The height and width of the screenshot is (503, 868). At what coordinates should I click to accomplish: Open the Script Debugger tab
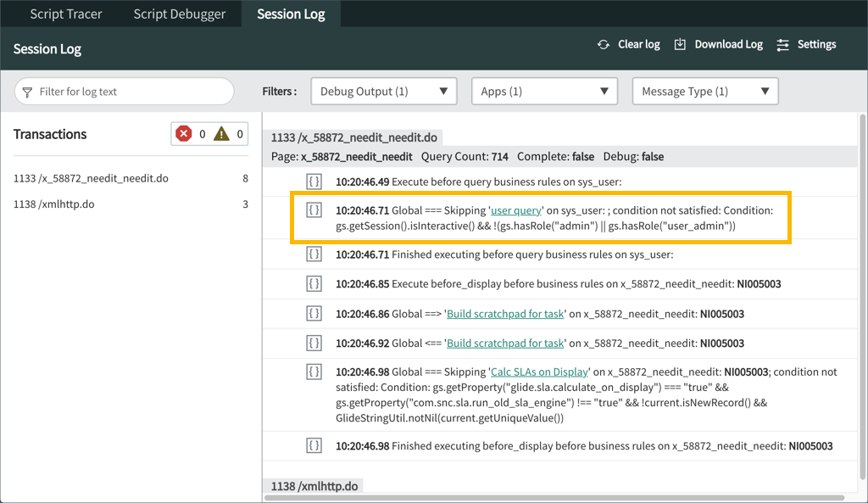click(179, 14)
